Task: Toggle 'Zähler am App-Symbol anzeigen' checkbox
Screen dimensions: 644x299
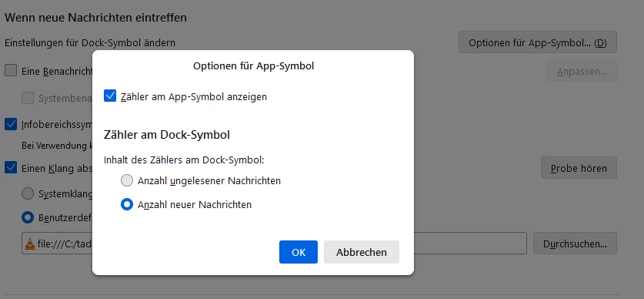Action: point(110,96)
